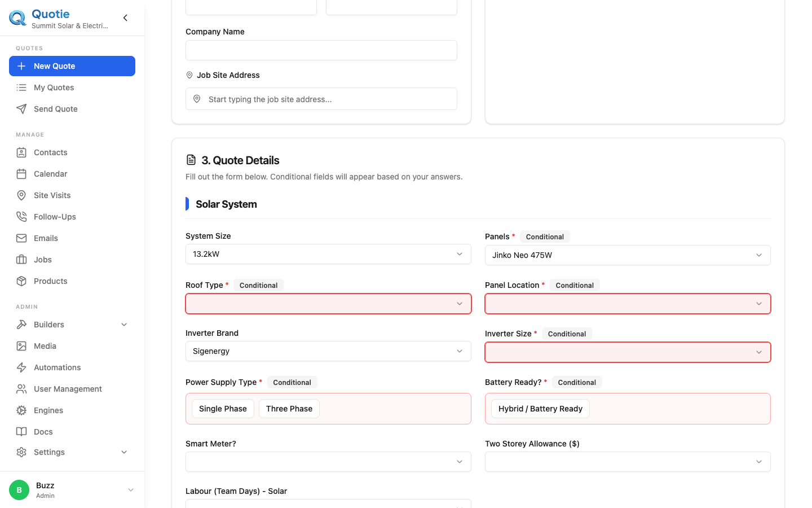
Task: Open the Inverter Brand dropdown showing Sigenergy
Action: [328, 351]
